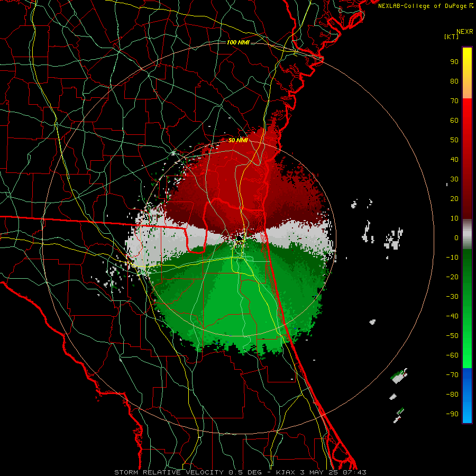Click the -30 value on velocity scale

(x=452, y=297)
